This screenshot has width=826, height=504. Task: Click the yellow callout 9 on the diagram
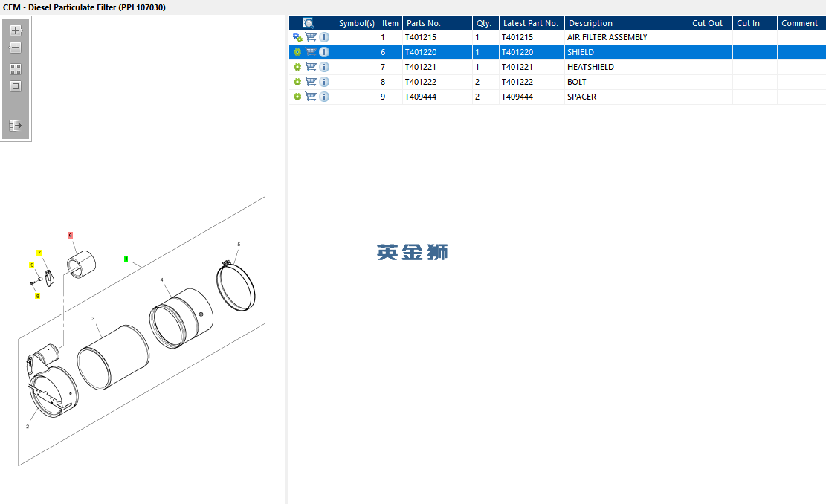point(32,265)
